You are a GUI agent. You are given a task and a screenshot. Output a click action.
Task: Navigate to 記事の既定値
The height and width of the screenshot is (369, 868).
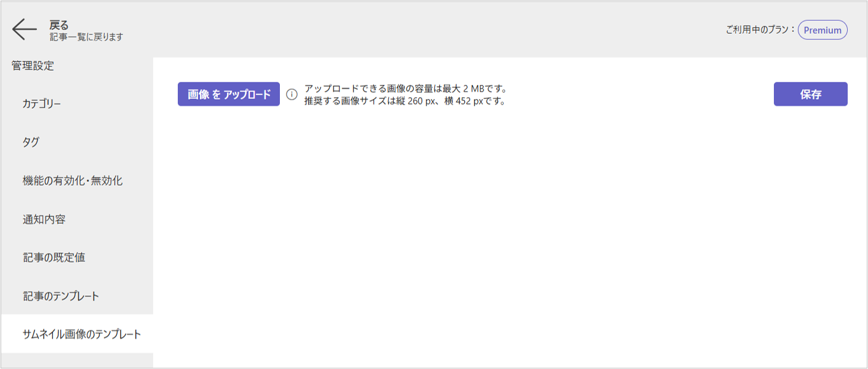(54, 258)
